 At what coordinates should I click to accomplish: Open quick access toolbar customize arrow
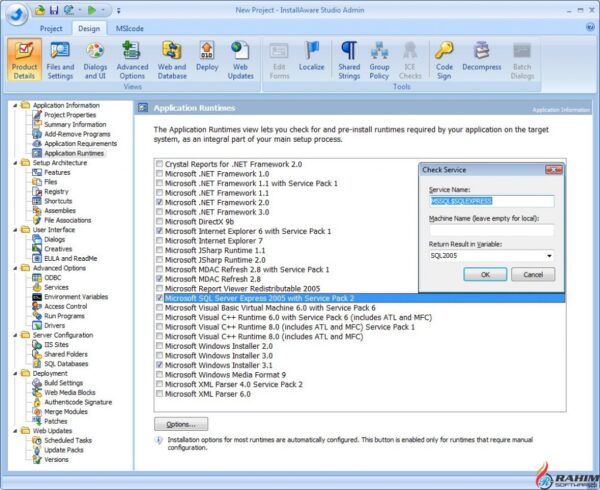click(x=119, y=11)
